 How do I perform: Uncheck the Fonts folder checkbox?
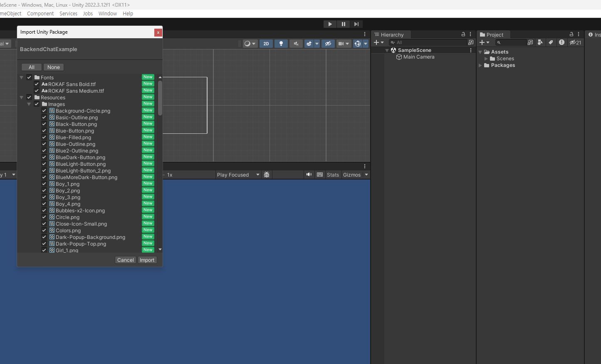(x=29, y=77)
